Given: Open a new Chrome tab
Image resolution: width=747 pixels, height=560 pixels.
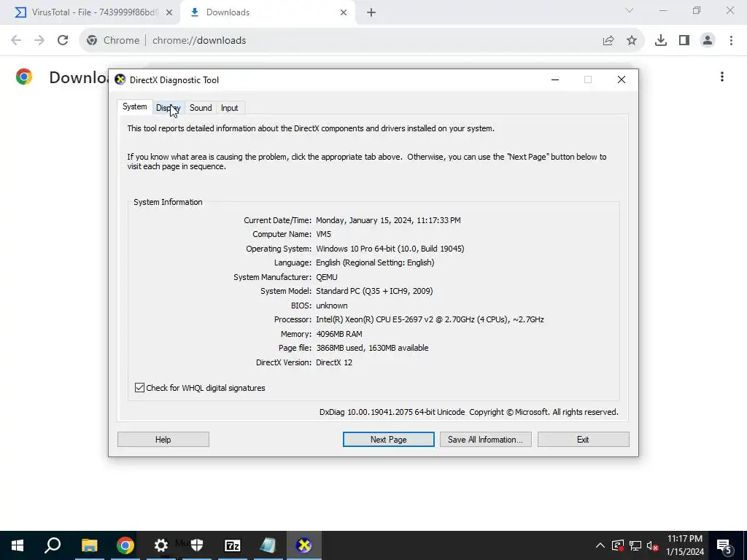Looking at the screenshot, I should point(371,12).
